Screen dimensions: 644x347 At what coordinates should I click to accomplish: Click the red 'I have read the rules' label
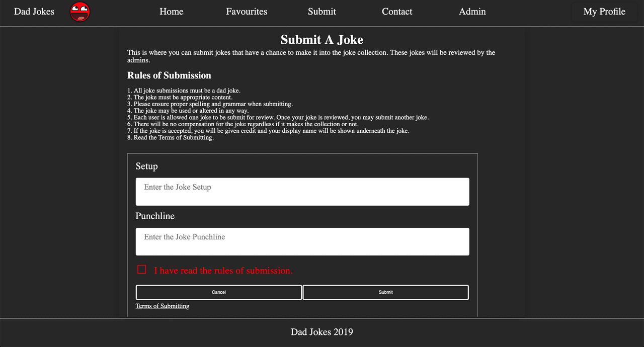pos(223,271)
